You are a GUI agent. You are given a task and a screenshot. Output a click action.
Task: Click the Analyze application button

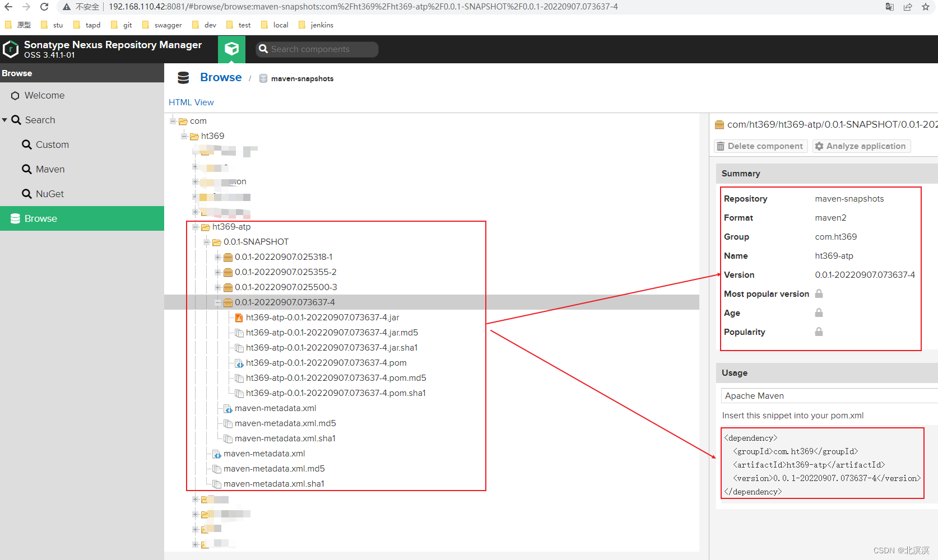click(x=861, y=146)
